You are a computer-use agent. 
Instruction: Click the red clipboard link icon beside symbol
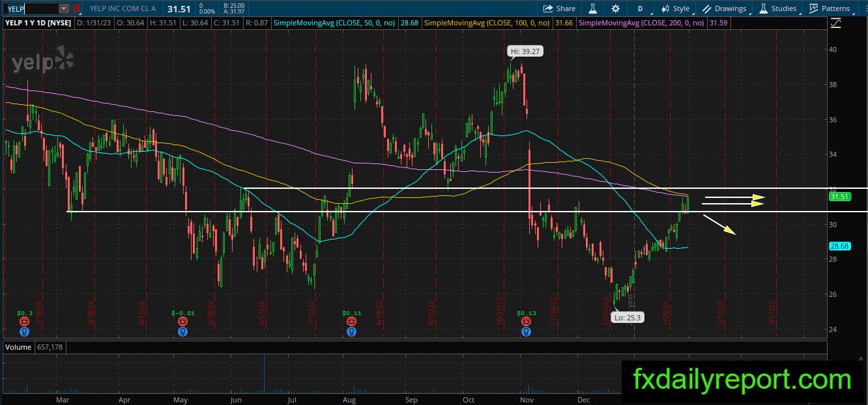[x=77, y=8]
